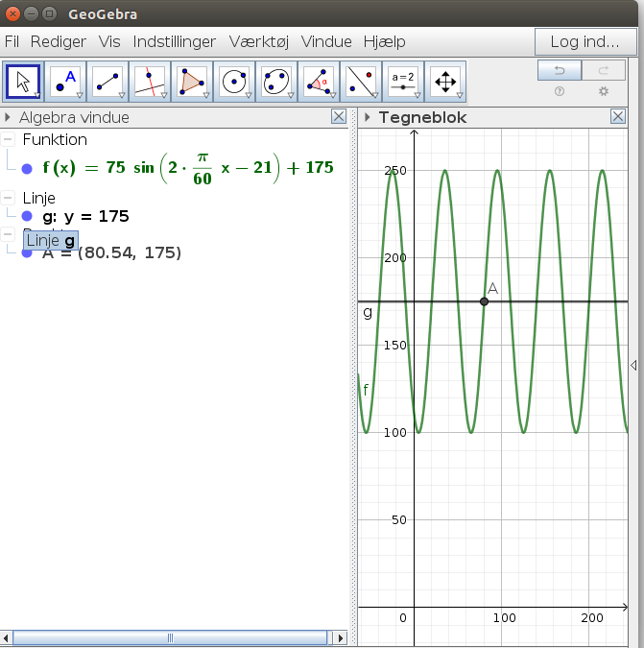The height and width of the screenshot is (648, 644).
Task: Click the Undo arrow button
Action: (x=560, y=70)
